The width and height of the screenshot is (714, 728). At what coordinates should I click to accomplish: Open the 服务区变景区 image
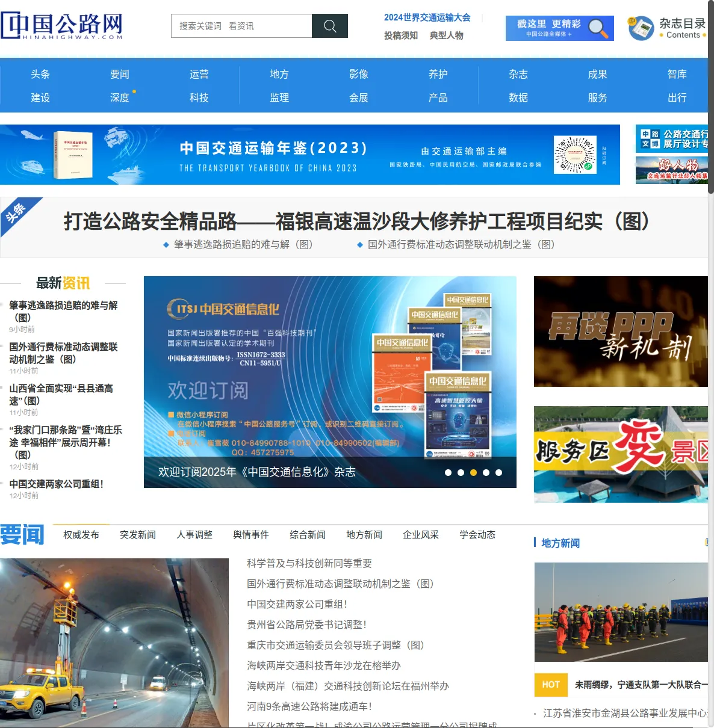click(621, 454)
